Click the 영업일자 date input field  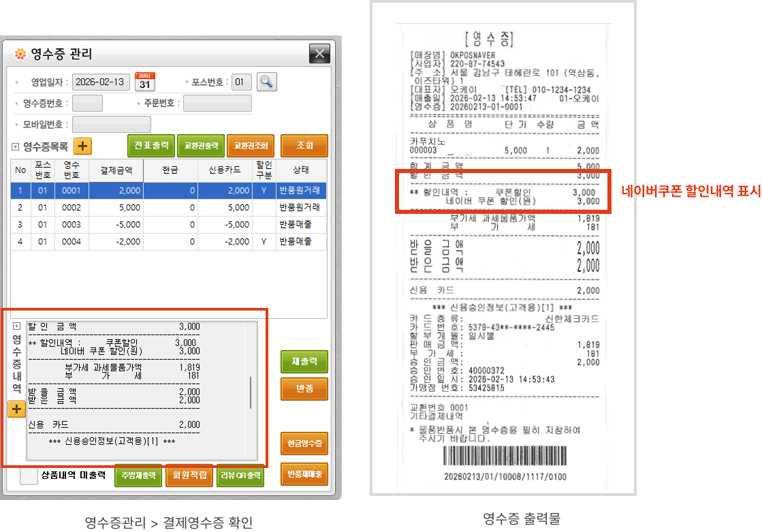click(101, 82)
